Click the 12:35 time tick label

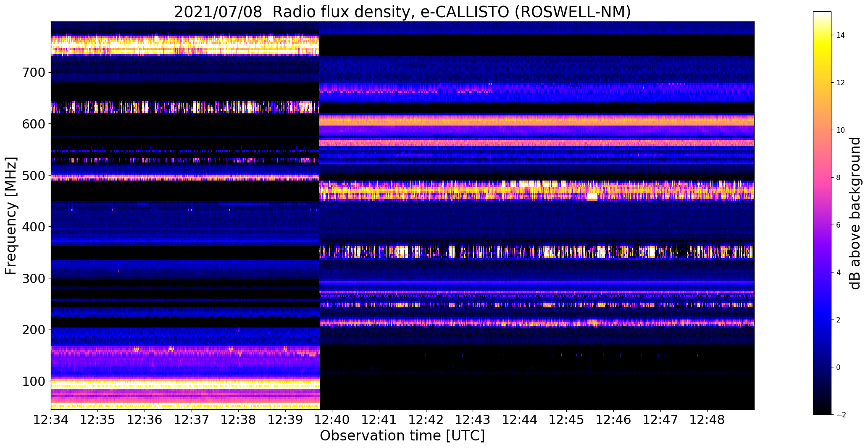(98, 419)
